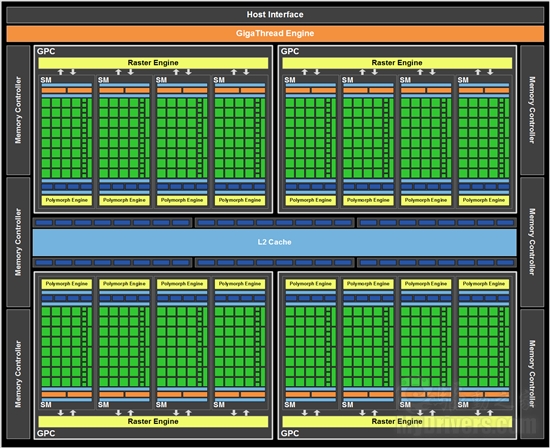Image resolution: width=550 pixels, height=448 pixels.
Task: Click the bottom Memory Controller on the left side
Action: (x=18, y=374)
